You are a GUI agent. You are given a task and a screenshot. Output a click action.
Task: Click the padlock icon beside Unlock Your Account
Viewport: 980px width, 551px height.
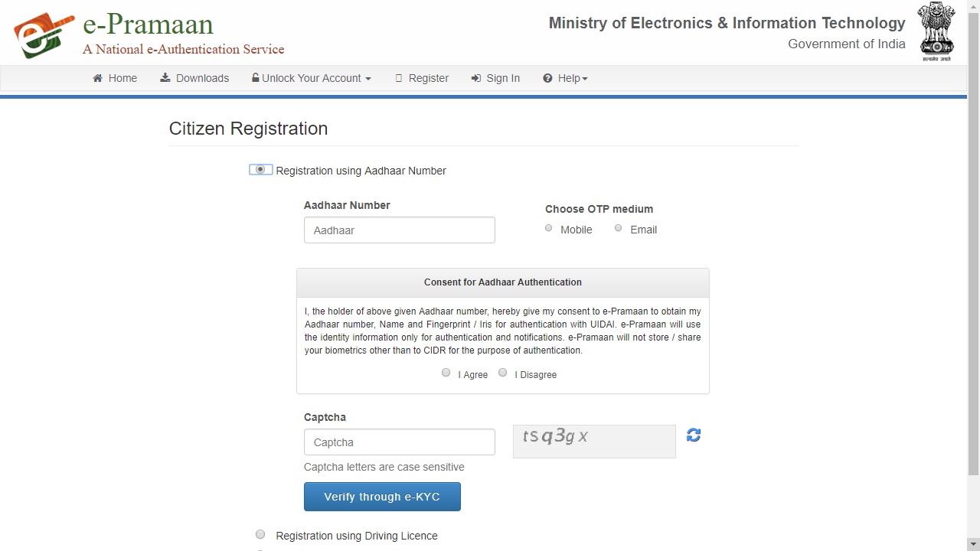pyautogui.click(x=254, y=78)
